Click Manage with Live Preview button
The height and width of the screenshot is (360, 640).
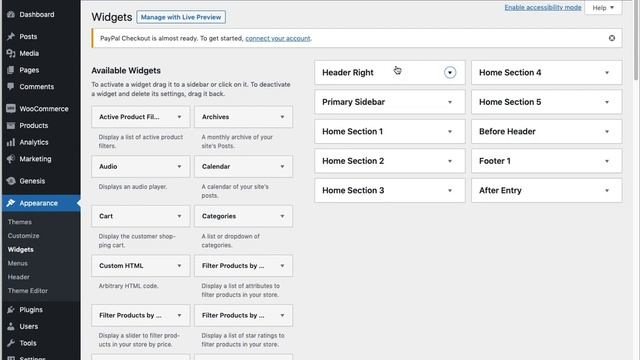(181, 17)
